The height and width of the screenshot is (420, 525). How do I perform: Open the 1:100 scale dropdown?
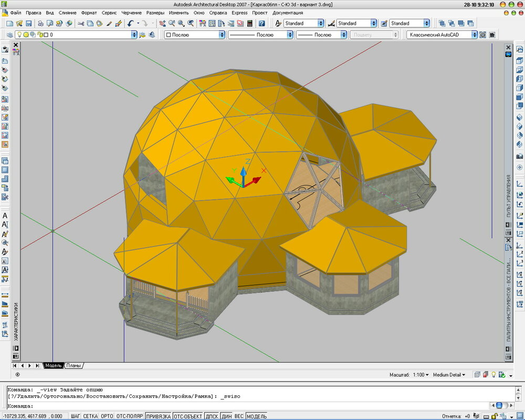421,375
